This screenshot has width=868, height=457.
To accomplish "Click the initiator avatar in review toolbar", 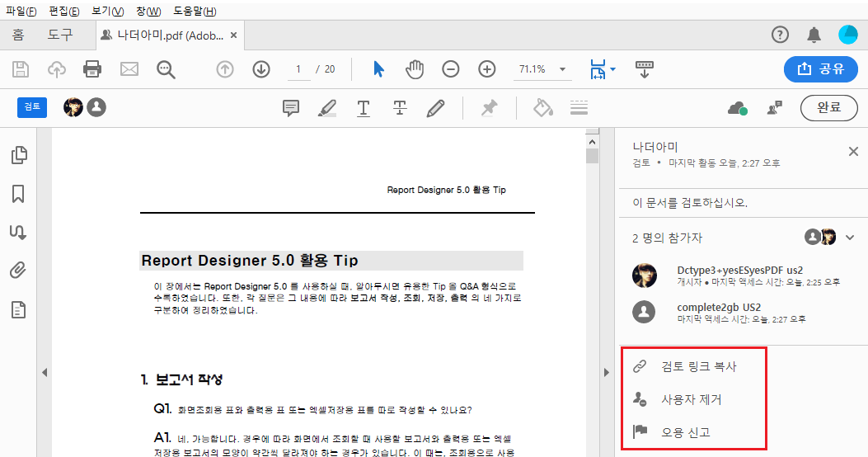I will click(73, 107).
